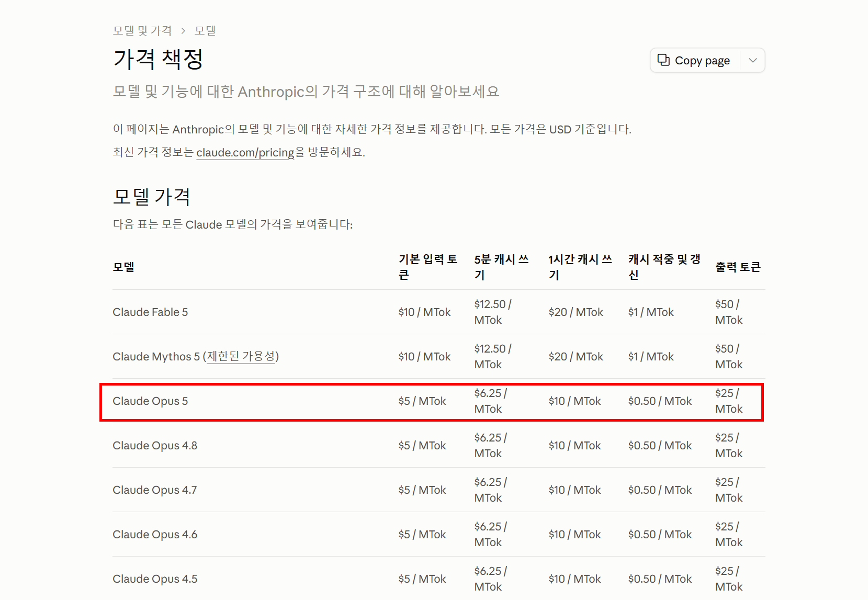Click the page subtitle about Anthropic pricing structure
The image size is (868, 600).
tap(306, 92)
